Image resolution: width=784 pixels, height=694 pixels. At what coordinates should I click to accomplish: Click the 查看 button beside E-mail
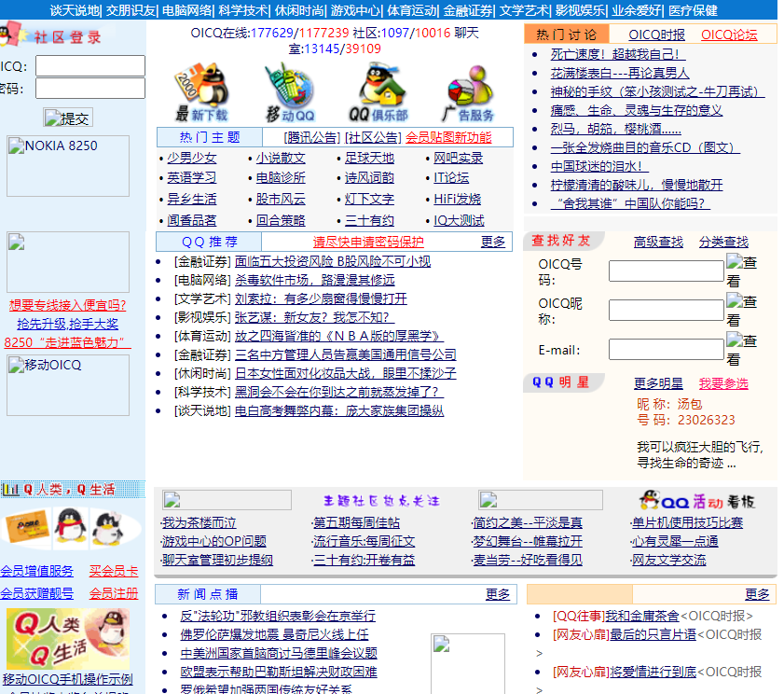[741, 349]
